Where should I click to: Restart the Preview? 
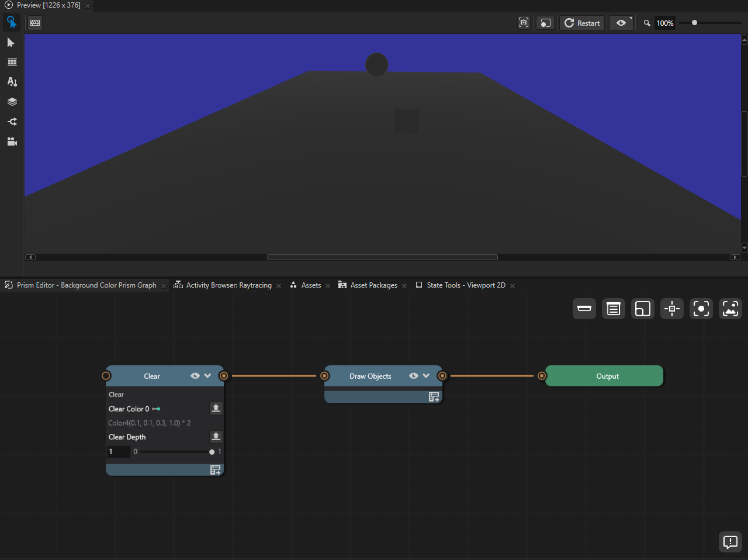tap(582, 23)
